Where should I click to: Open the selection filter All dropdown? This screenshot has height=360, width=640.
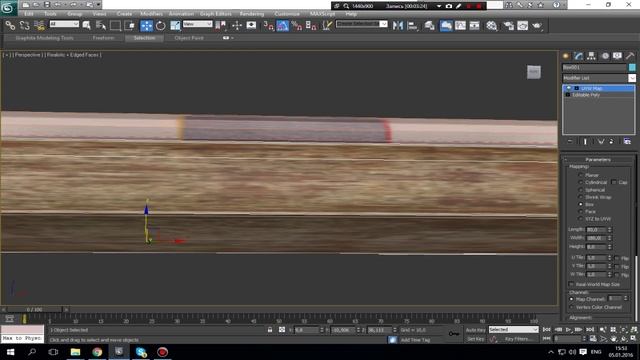coord(64,24)
